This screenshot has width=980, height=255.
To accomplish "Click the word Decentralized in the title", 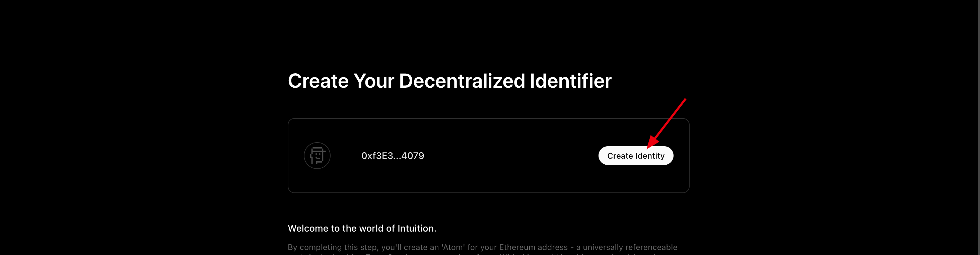I will pyautogui.click(x=462, y=81).
